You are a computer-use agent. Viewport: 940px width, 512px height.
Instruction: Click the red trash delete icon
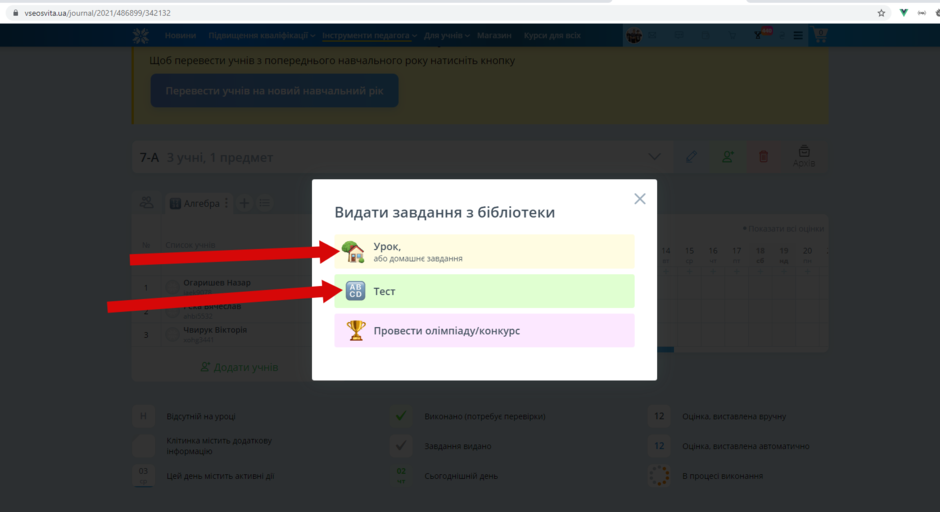pyautogui.click(x=763, y=156)
